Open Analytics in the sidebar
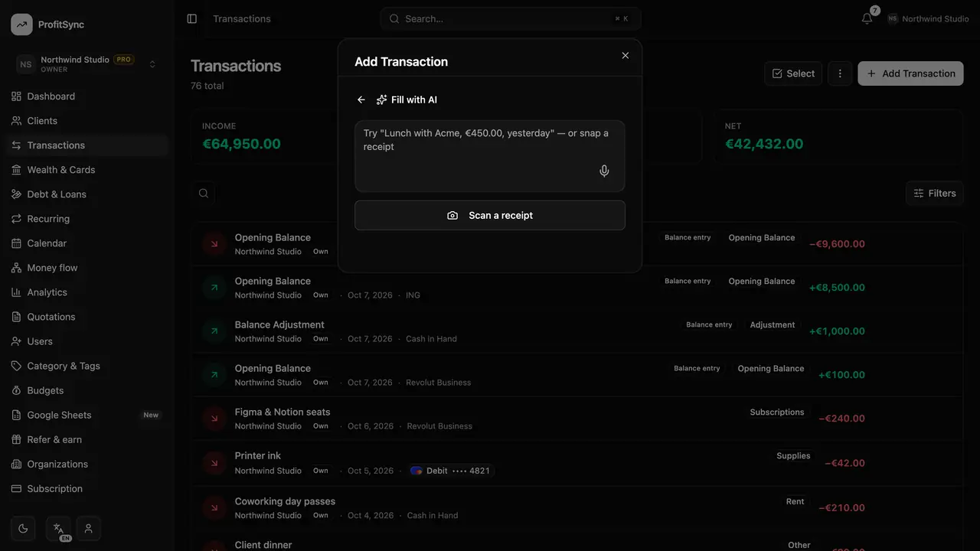This screenshot has height=551, width=980. coord(87,292)
